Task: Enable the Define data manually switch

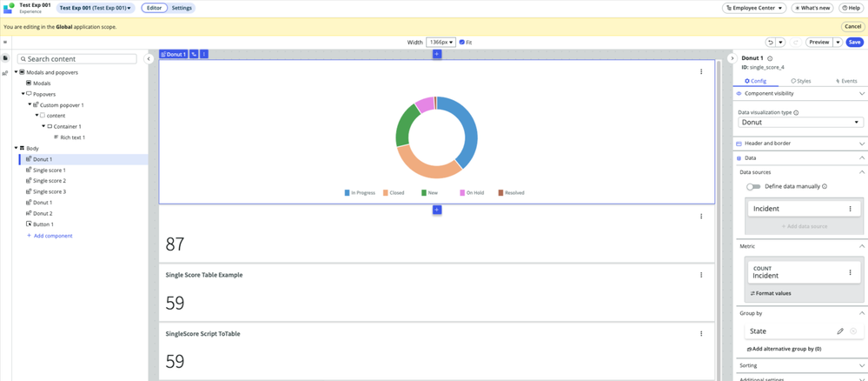Action: pos(753,187)
